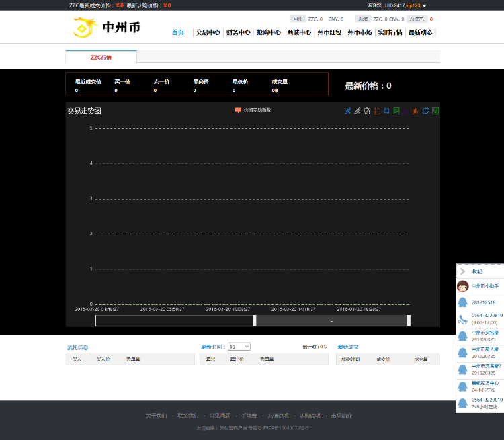Screen dimensions: 504x440
Task: Open 商城中心 menu
Action: pos(299,32)
